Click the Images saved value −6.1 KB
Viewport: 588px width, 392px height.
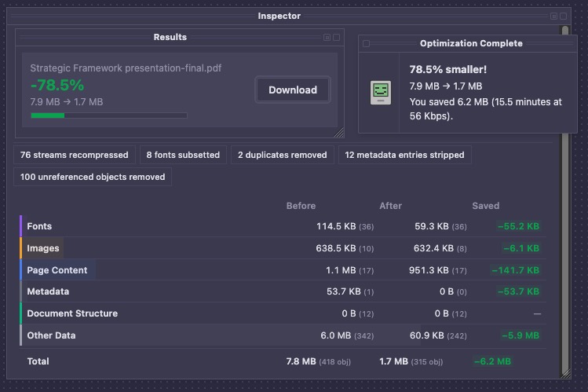click(x=521, y=248)
